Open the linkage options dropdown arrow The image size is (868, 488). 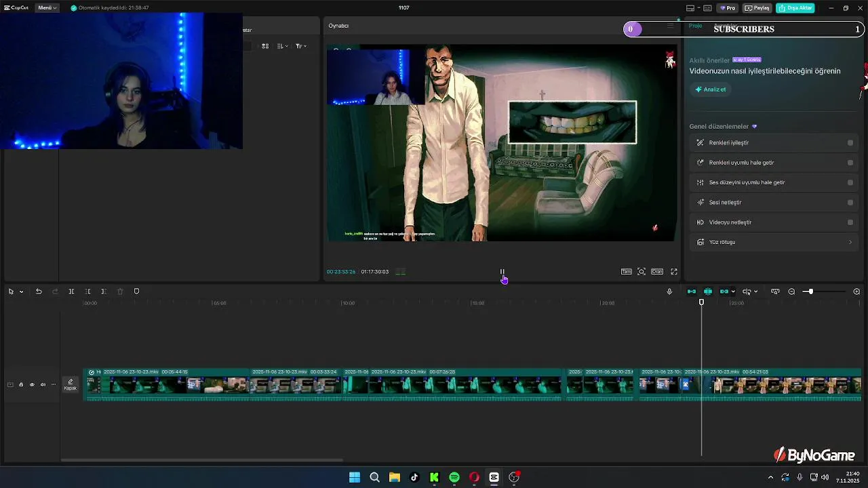coord(733,291)
